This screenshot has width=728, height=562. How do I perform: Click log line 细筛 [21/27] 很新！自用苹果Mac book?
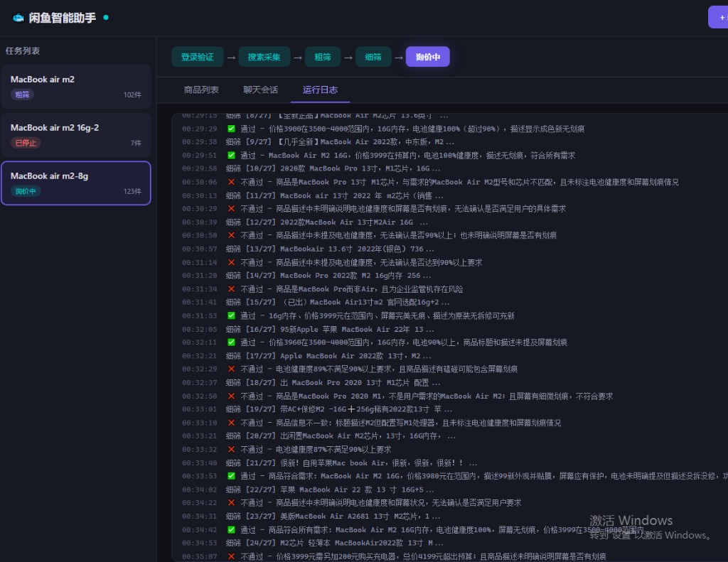pyautogui.click(x=352, y=463)
